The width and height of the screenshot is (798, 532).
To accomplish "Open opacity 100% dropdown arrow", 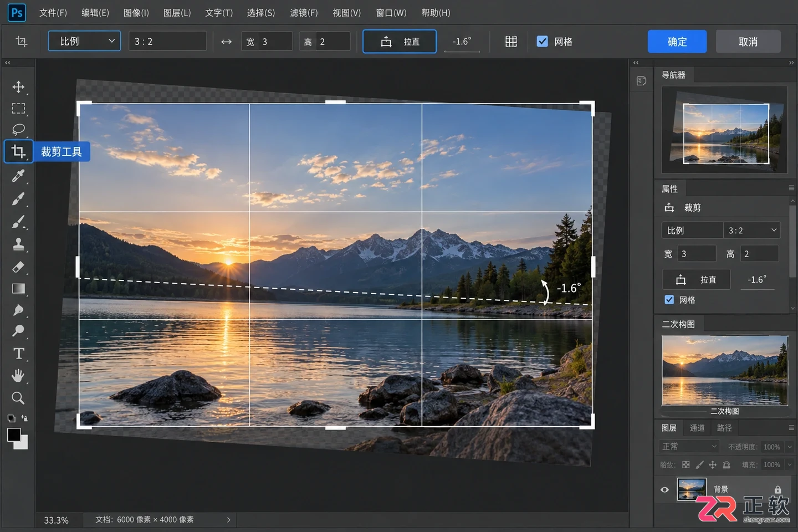I will point(790,447).
